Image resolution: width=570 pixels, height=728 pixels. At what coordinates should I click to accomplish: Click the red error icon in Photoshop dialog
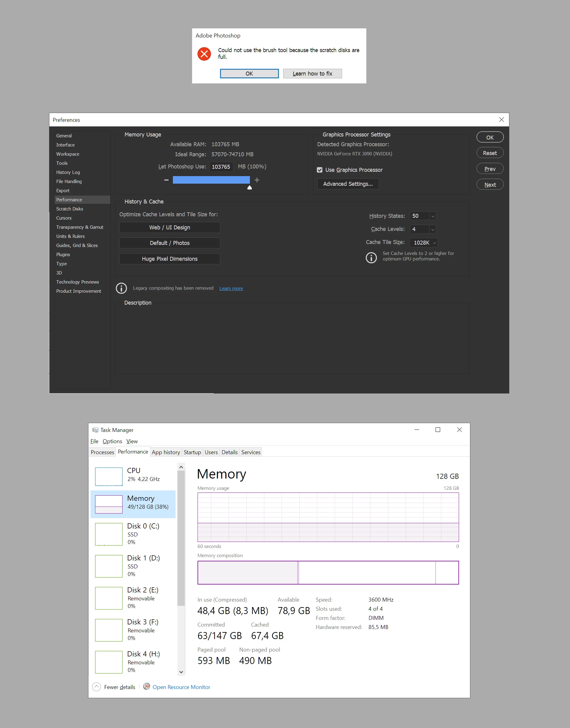[204, 54]
